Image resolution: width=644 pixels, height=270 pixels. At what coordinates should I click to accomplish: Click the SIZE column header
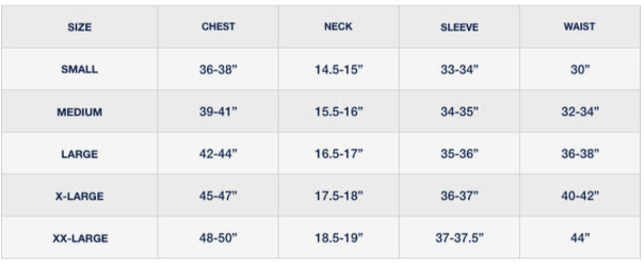point(79,27)
